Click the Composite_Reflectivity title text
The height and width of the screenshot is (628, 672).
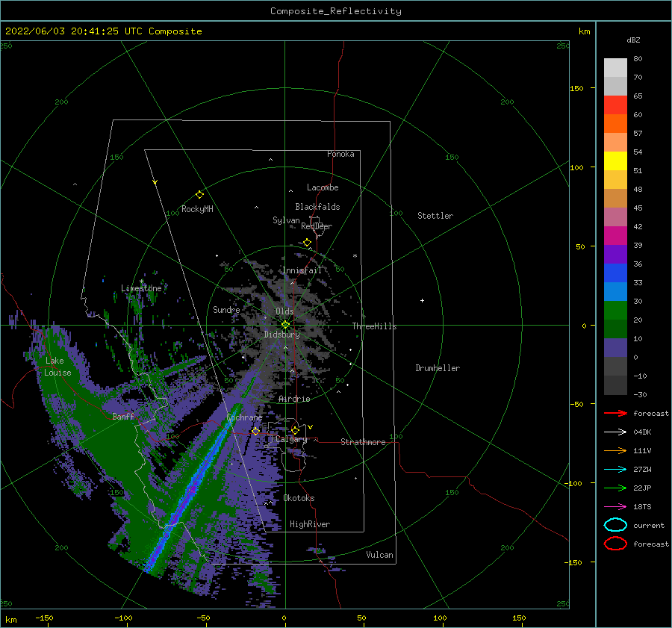click(336, 11)
